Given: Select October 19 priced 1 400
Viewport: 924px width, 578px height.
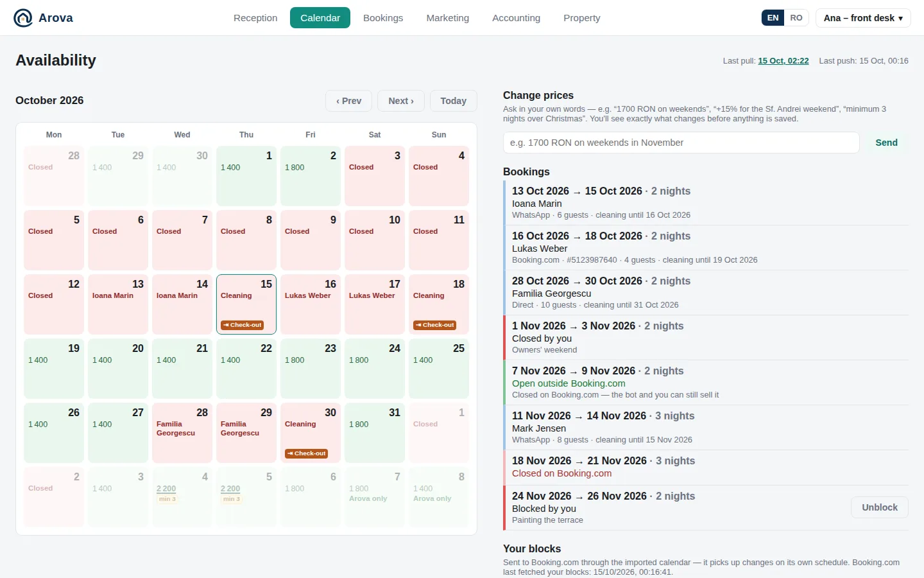Looking at the screenshot, I should [54, 369].
